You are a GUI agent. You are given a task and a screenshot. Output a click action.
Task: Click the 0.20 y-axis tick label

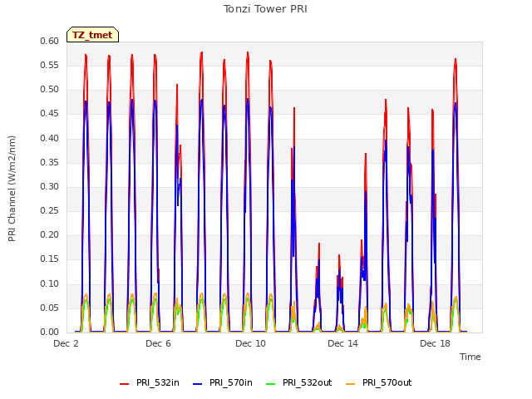pyautogui.click(x=50, y=234)
